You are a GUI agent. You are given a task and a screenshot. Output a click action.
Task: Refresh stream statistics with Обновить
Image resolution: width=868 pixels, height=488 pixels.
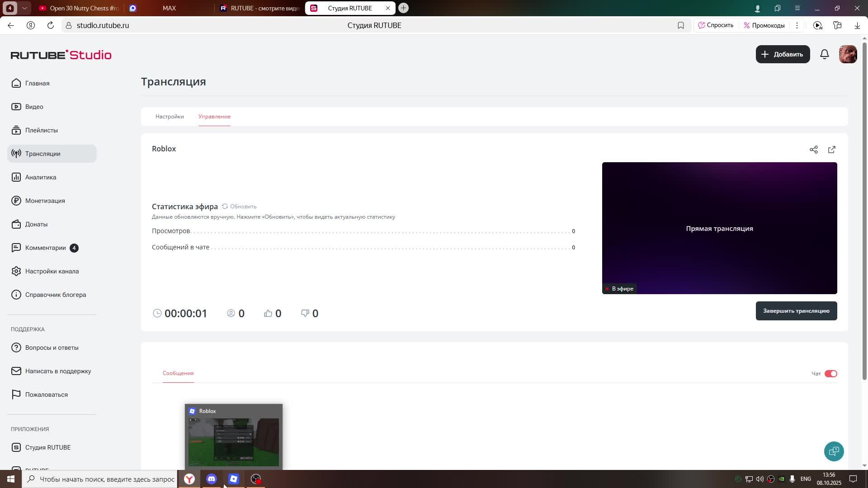click(239, 206)
